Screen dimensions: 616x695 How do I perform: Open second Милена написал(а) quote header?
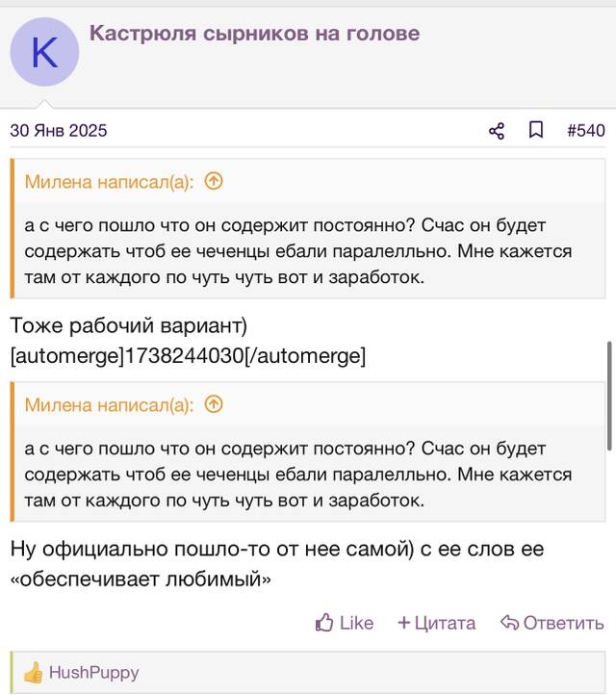[109, 405]
